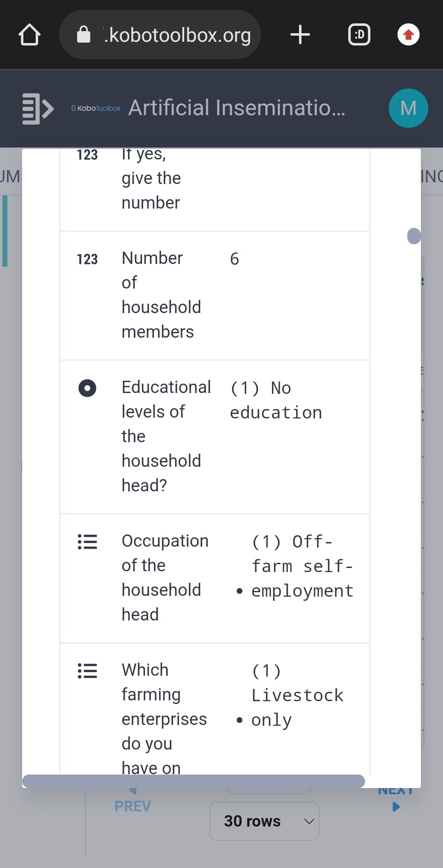
Task: Expand rows-per-page chevron arrow
Action: coord(309,821)
